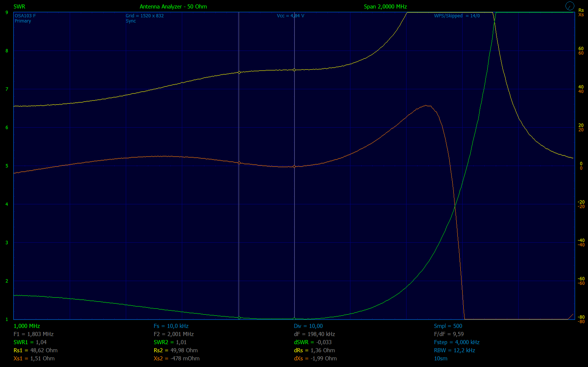
Task: Click marker 2 point on green SWR curve
Action: 294,319
